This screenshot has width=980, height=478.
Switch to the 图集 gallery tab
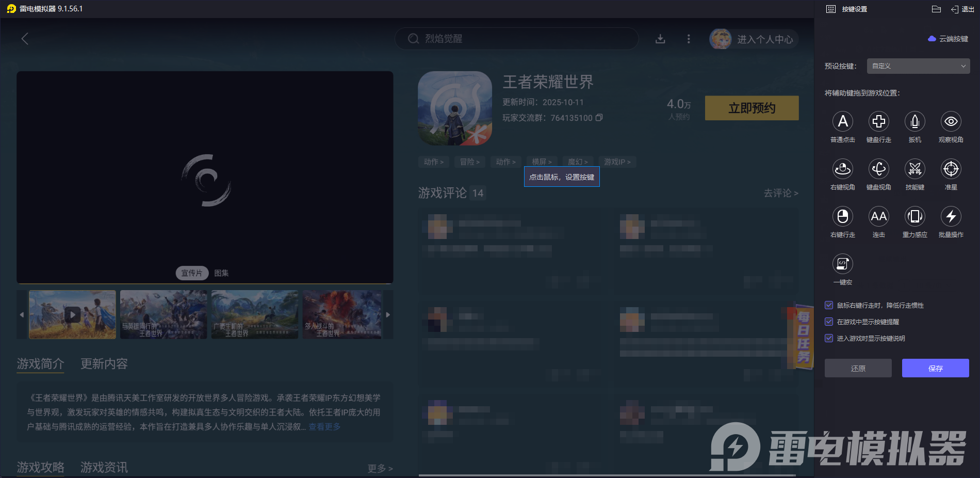pyautogui.click(x=221, y=273)
